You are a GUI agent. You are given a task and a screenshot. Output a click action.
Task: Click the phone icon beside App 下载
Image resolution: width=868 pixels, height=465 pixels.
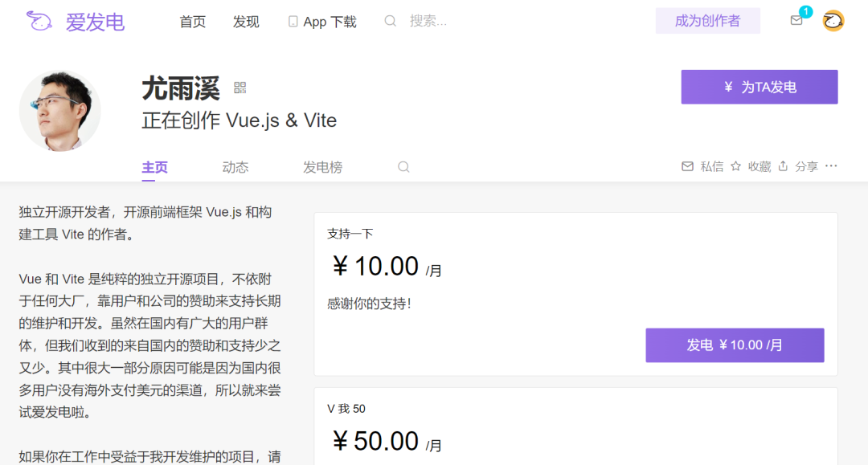[x=293, y=22]
